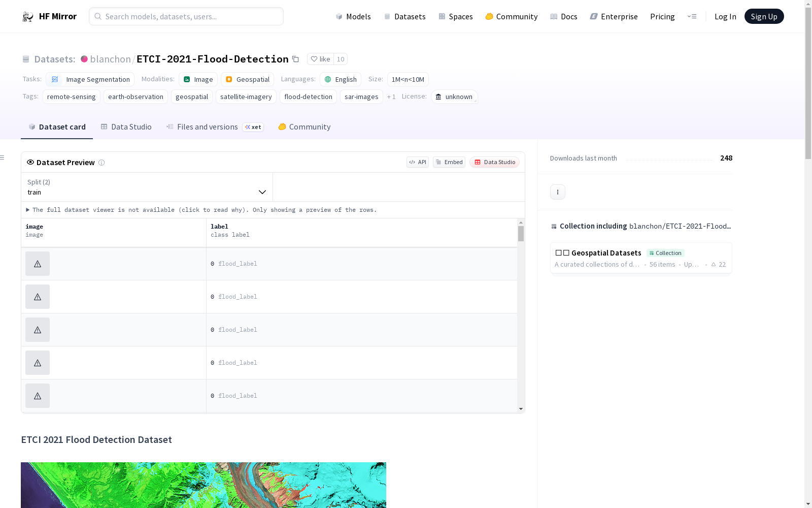The height and width of the screenshot is (508, 812).
Task: Click the geospatial tag
Action: (192, 97)
